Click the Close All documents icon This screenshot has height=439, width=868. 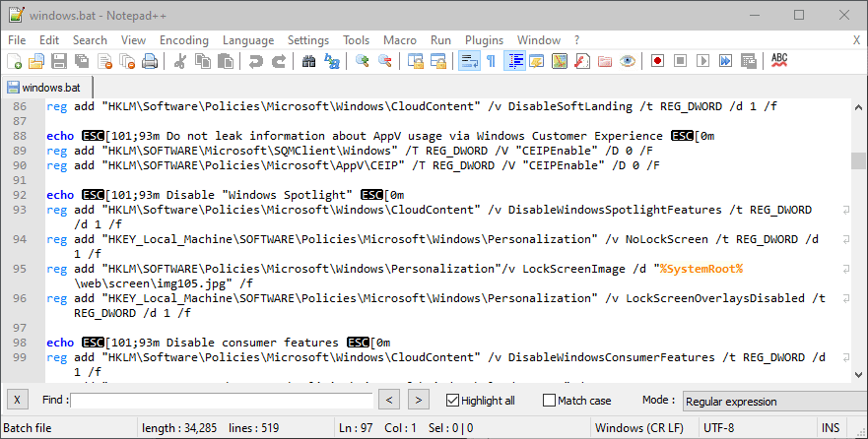(127, 61)
